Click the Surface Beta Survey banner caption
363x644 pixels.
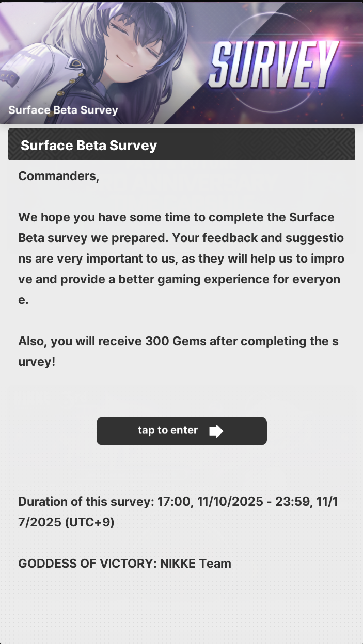[x=63, y=110]
